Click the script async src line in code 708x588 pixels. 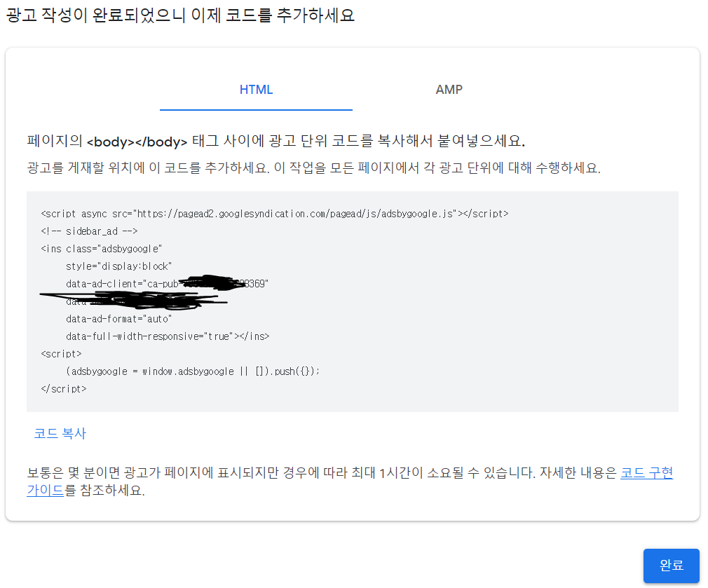click(275, 214)
